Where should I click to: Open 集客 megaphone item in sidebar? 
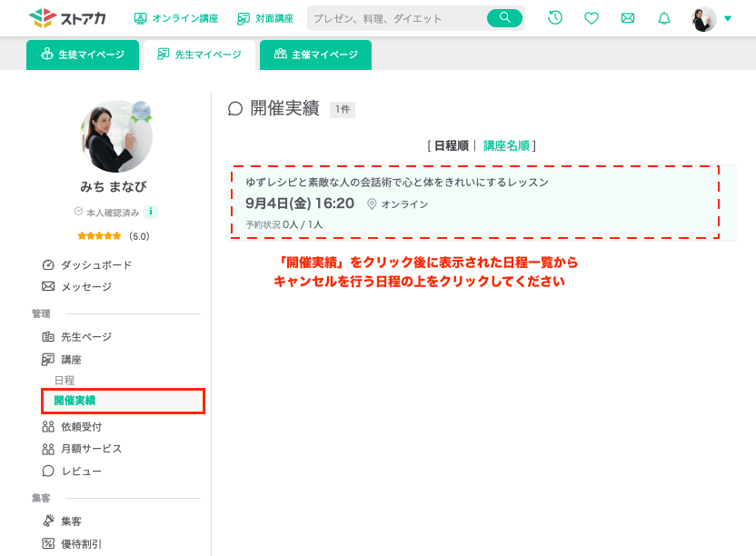point(62,521)
